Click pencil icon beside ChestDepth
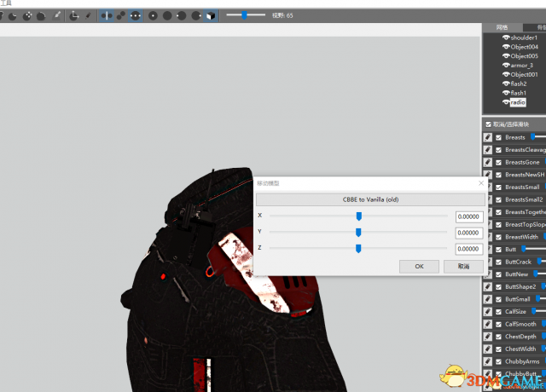The image size is (546, 392). pyautogui.click(x=488, y=337)
